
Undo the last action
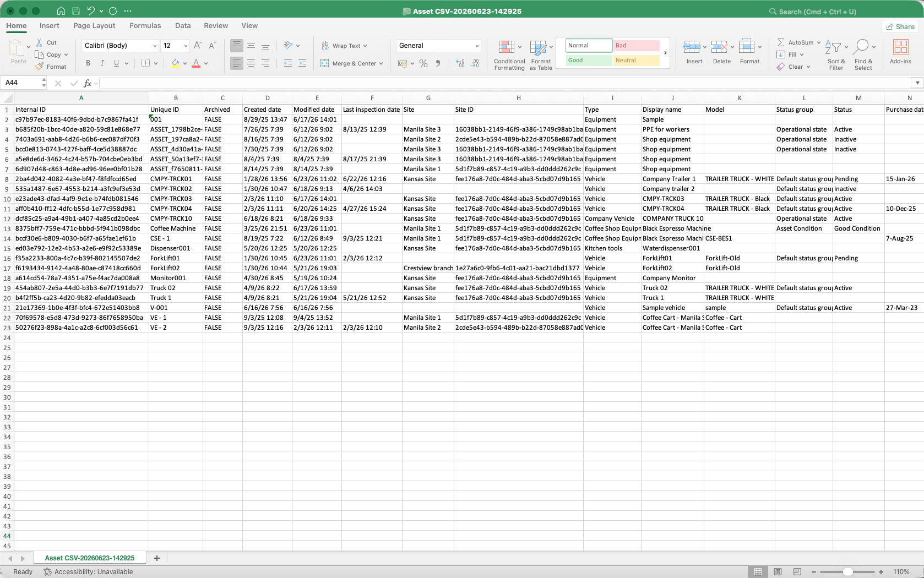pos(91,11)
